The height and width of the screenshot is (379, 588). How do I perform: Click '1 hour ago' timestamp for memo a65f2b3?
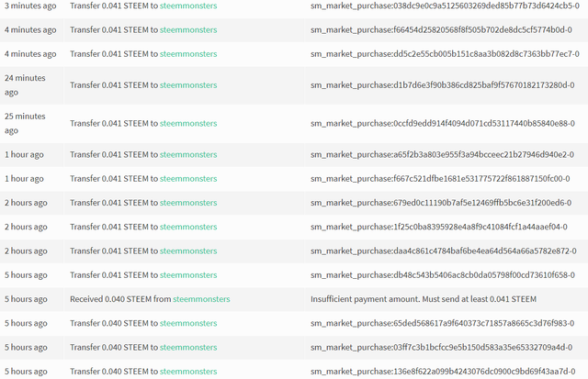[24, 154]
